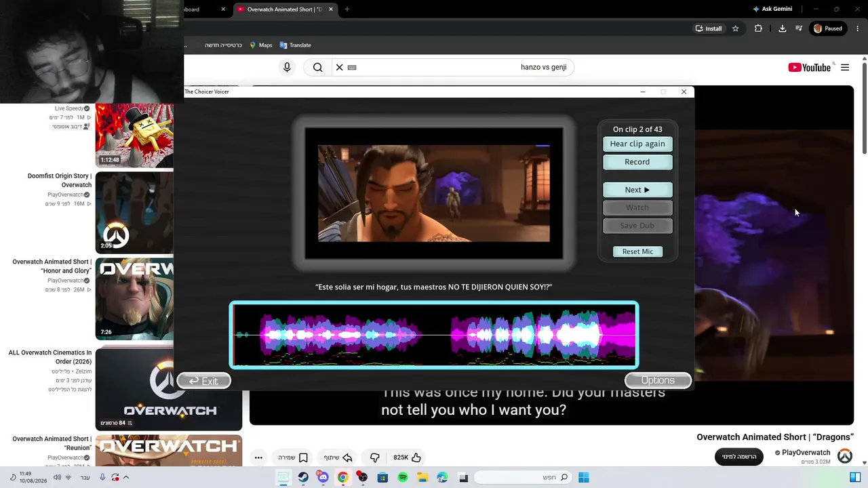Click the Record button

pyautogui.click(x=637, y=162)
